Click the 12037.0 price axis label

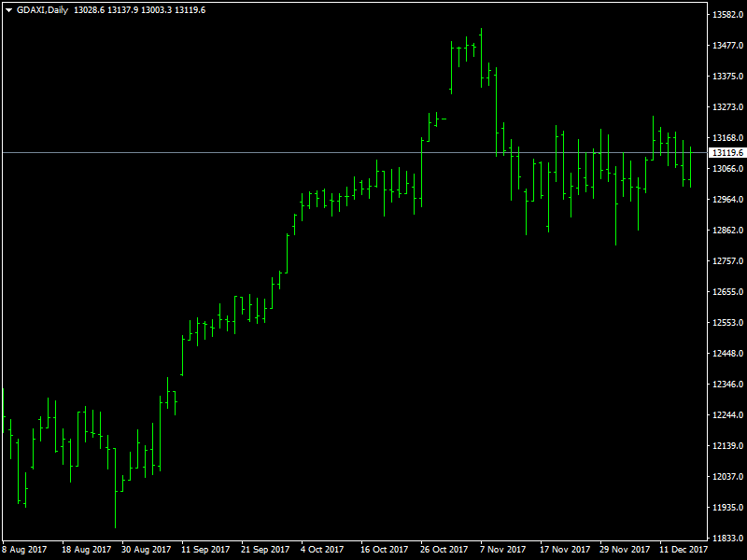tap(727, 477)
